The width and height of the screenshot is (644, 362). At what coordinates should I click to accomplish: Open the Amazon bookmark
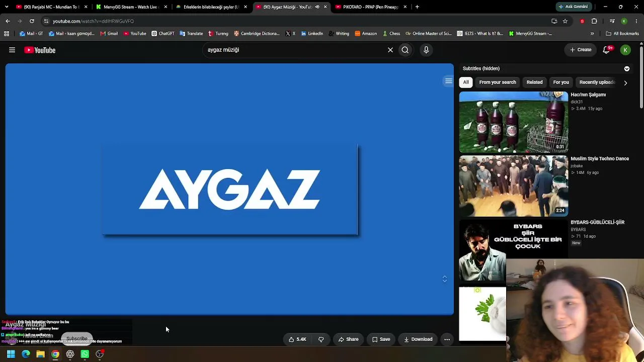[366, 34]
